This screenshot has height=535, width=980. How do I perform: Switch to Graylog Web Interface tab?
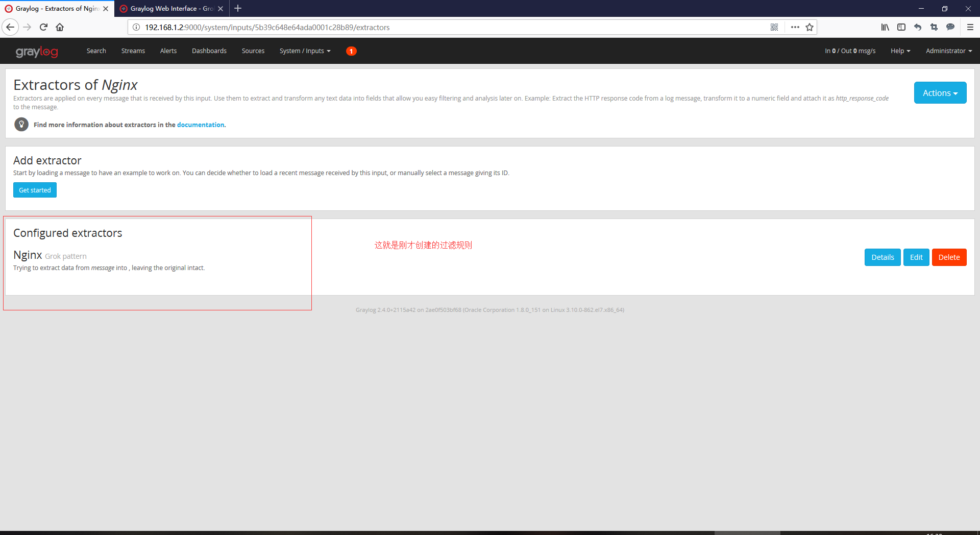[x=171, y=9]
